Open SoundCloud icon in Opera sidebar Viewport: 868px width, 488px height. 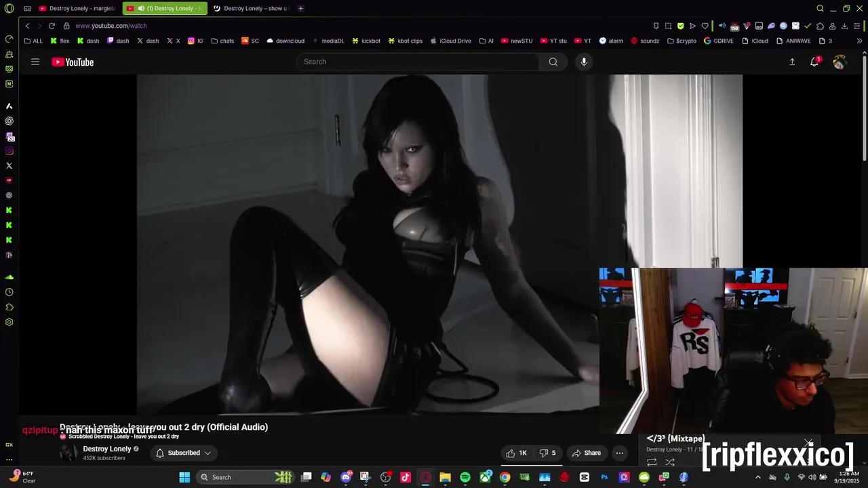click(9, 277)
